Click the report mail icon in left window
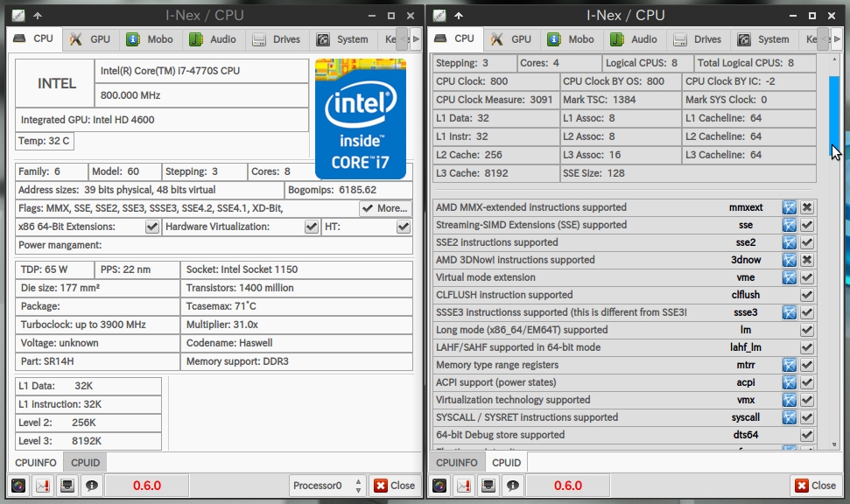 click(x=43, y=486)
